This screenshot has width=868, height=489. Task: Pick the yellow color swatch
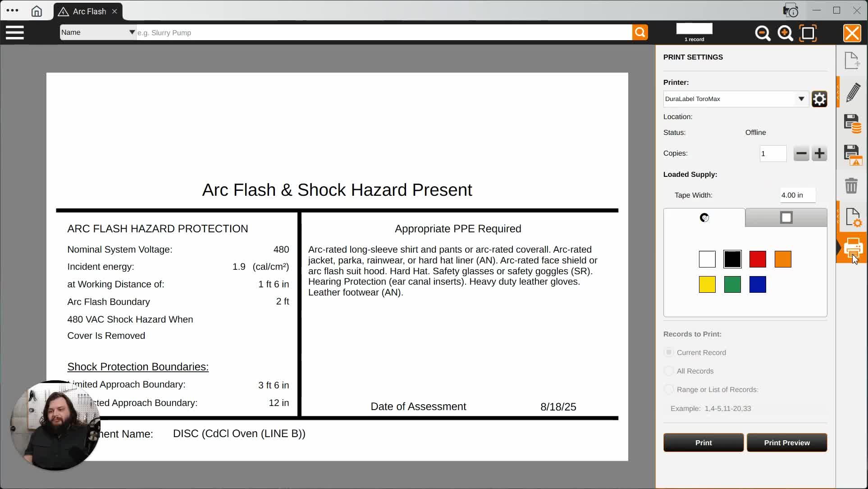pyautogui.click(x=707, y=284)
